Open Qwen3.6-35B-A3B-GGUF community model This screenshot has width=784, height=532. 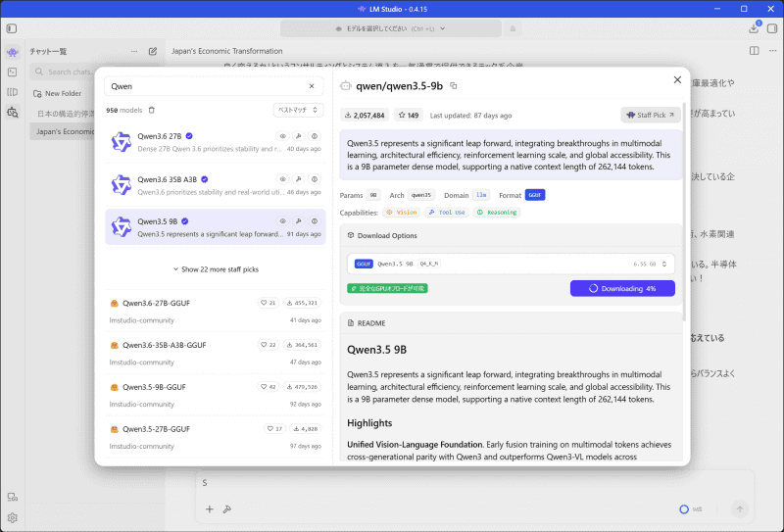(x=216, y=353)
